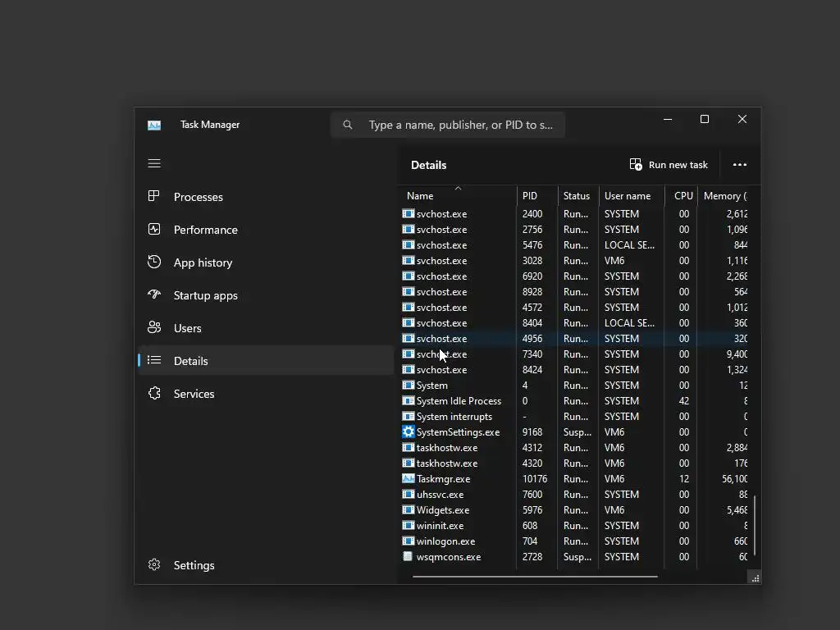The width and height of the screenshot is (840, 630).
Task: Select svchost.exe row with PID 5476
Action: pos(574,244)
